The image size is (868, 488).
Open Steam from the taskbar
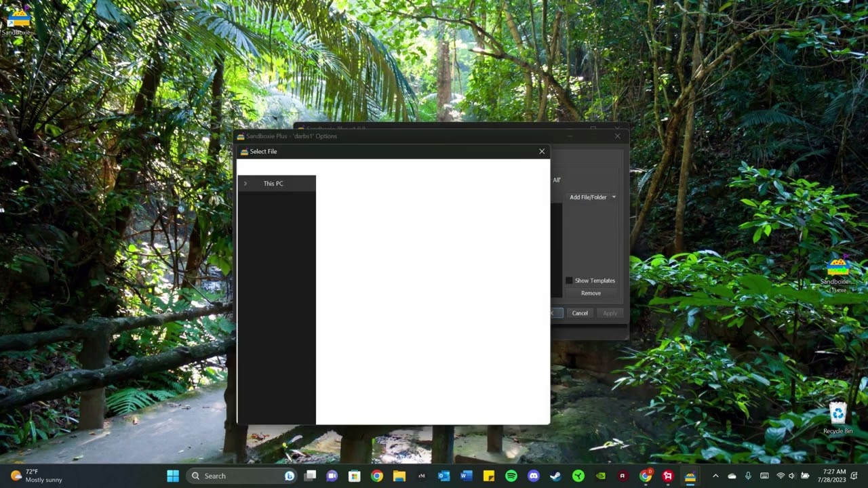pos(556,476)
